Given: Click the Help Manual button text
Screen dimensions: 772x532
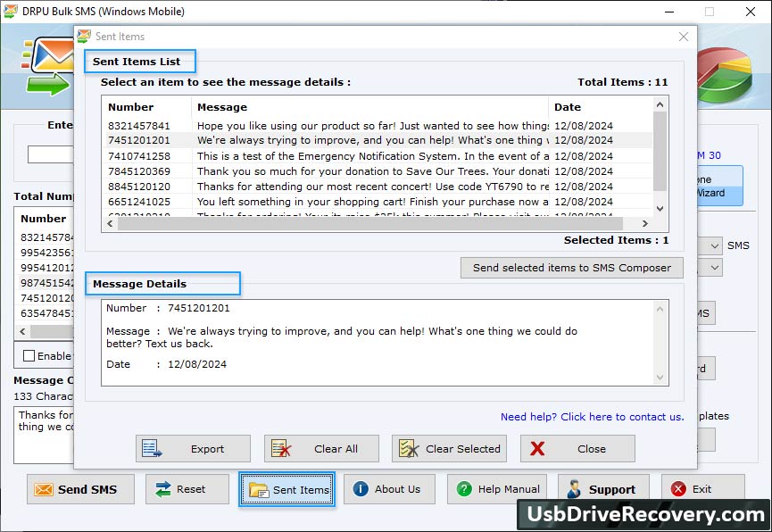Looking at the screenshot, I should click(509, 489).
